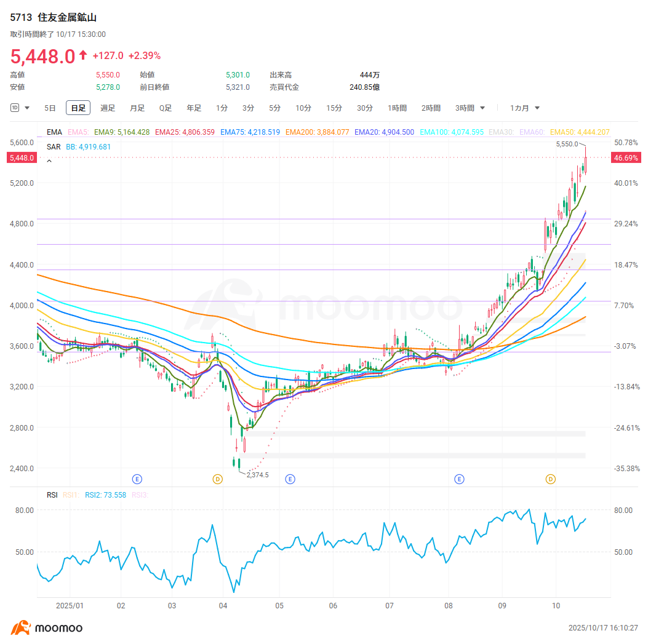Click the 2025/10/17 16:10:27 timestamp
648x644 pixels.
(603, 628)
